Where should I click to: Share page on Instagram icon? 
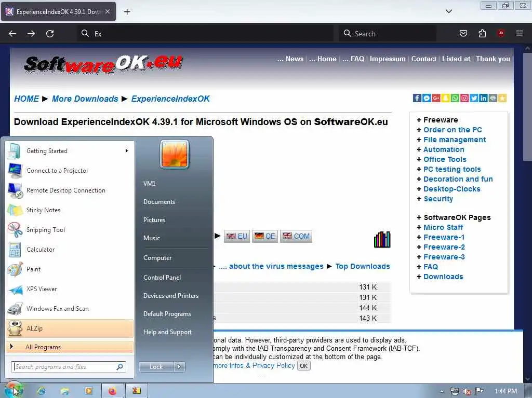[x=464, y=98]
